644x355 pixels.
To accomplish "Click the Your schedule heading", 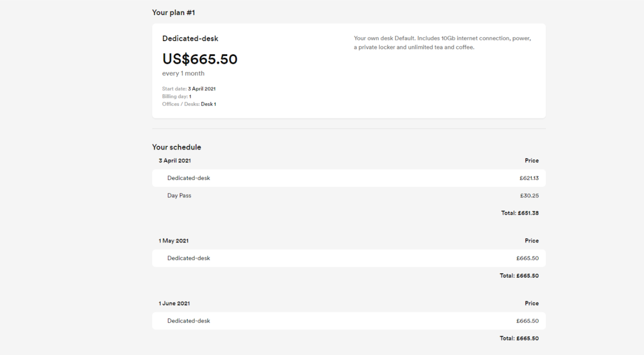I will coord(176,147).
